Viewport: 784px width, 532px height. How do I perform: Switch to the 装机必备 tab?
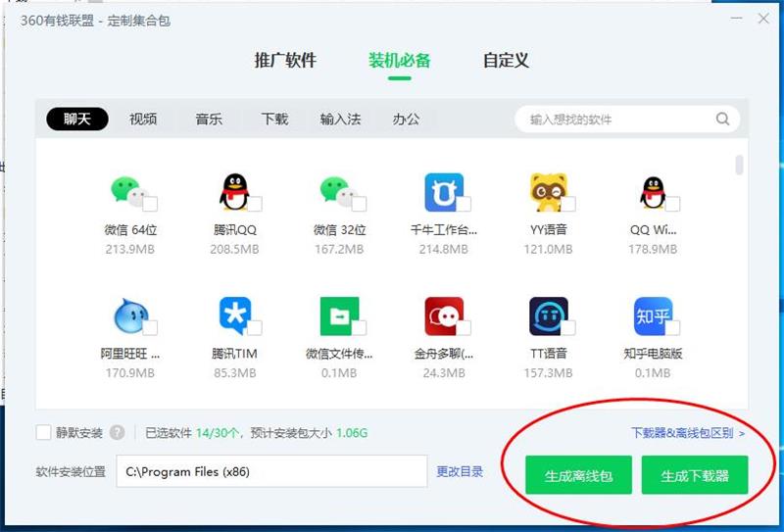399,61
